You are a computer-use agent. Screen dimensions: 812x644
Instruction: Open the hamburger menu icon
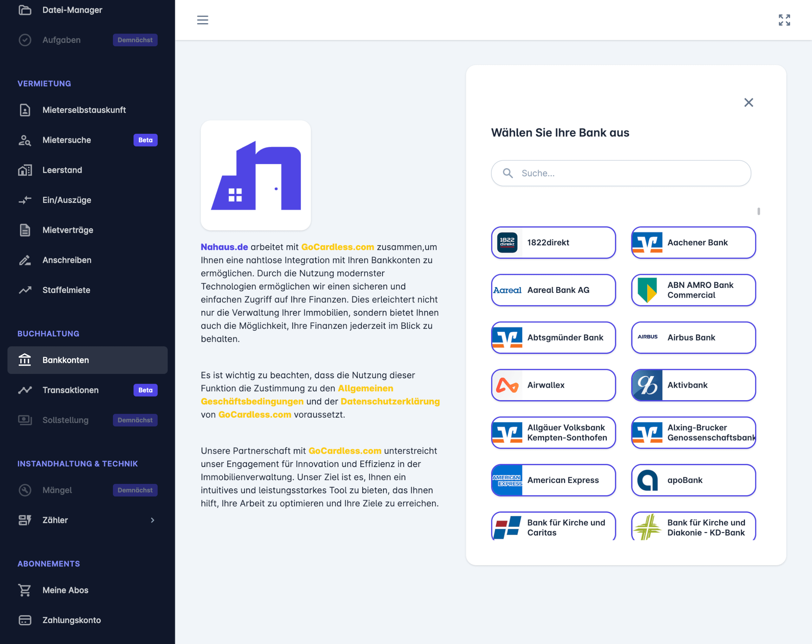(203, 20)
